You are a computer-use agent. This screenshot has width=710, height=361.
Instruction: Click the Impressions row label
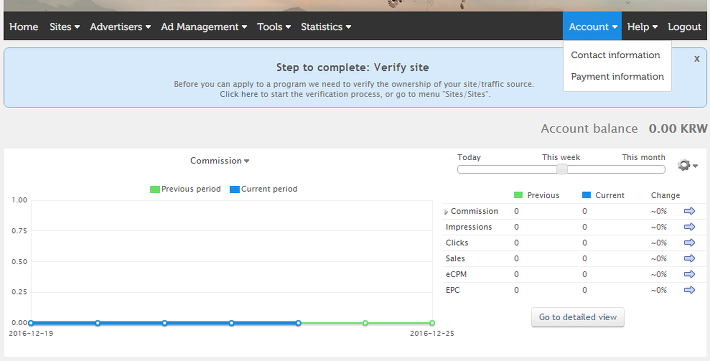pos(469,227)
